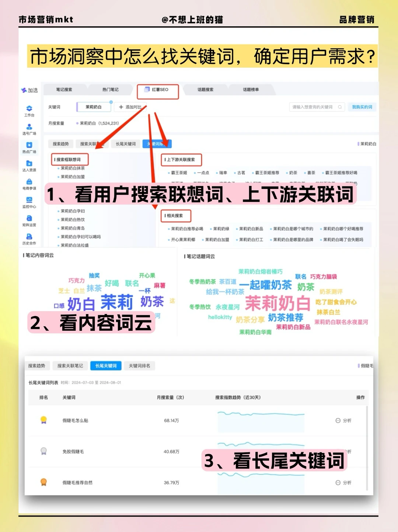Click 开心果茉莉椰 related search
This screenshot has width=398, height=532.
tap(183, 240)
